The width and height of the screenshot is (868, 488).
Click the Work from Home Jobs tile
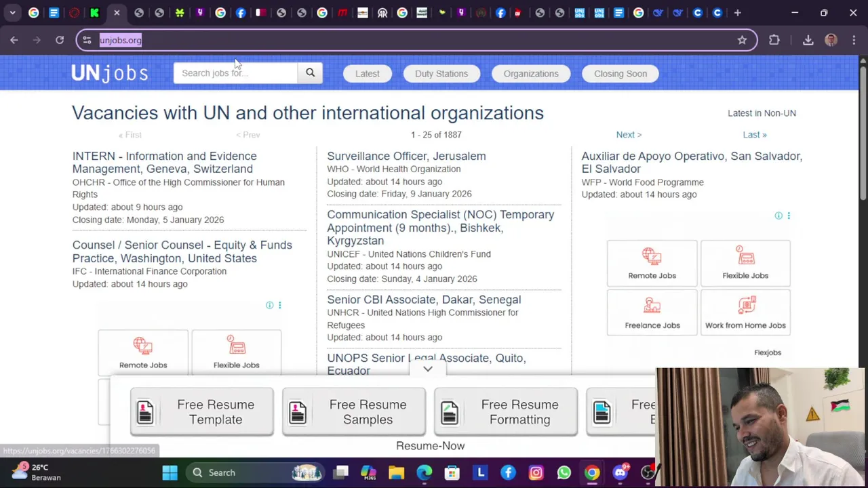(745, 312)
